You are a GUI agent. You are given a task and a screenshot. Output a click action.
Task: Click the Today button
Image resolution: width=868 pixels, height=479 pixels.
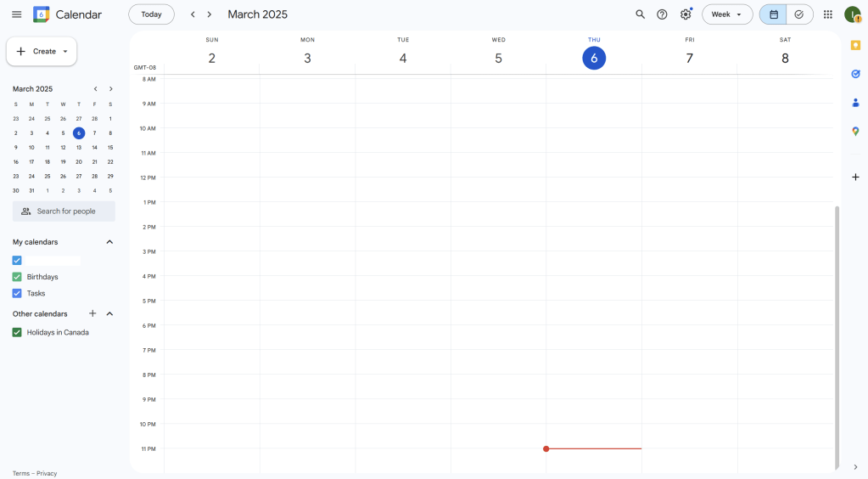click(151, 14)
